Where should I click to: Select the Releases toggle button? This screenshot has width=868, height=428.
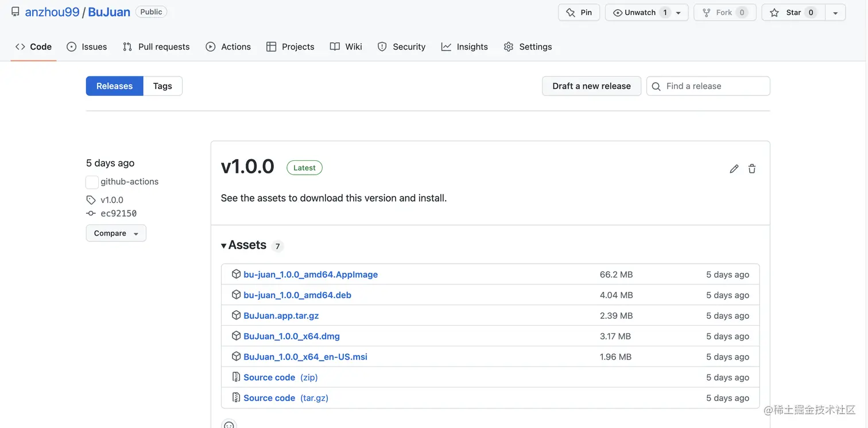point(114,86)
